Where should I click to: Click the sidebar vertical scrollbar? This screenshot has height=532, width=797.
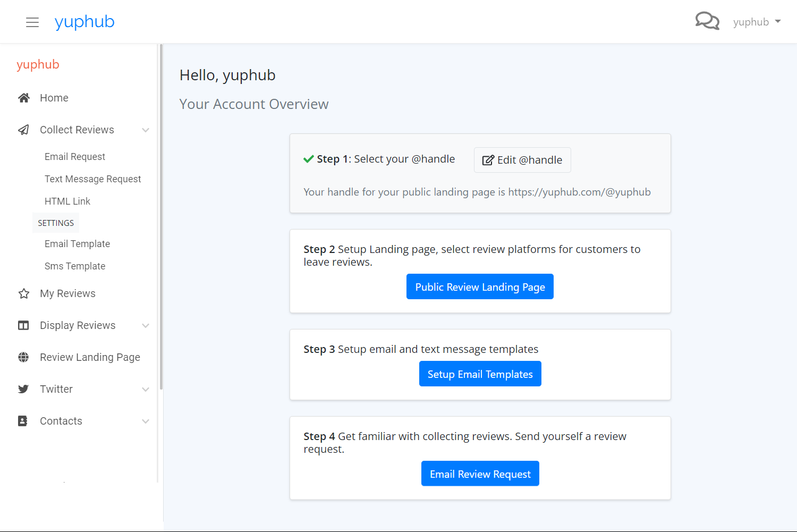(x=161, y=218)
